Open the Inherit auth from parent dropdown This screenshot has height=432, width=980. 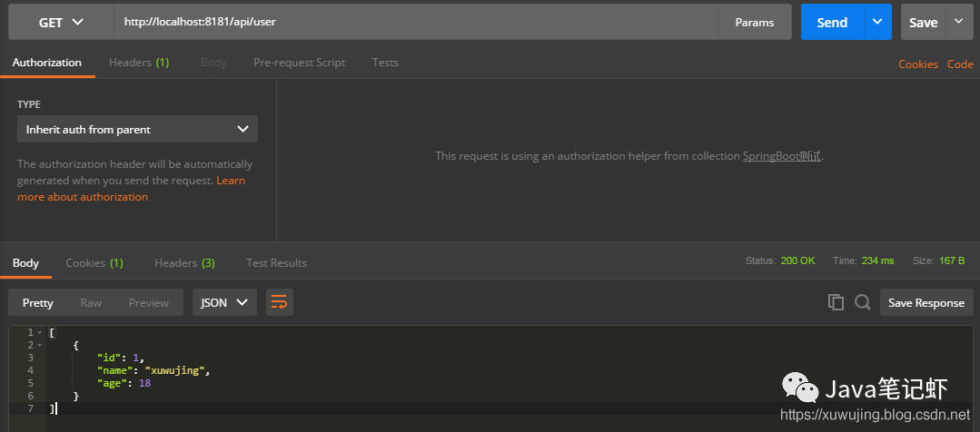(137, 129)
